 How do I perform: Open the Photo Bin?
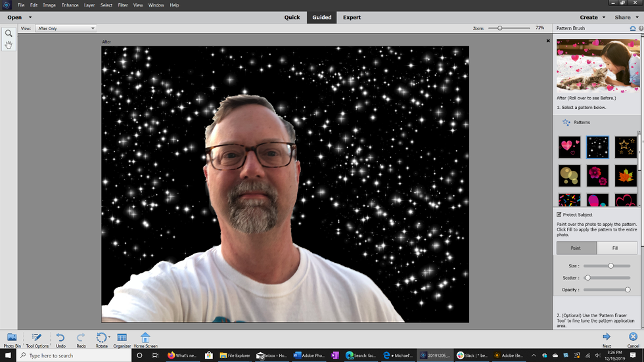(x=11, y=338)
